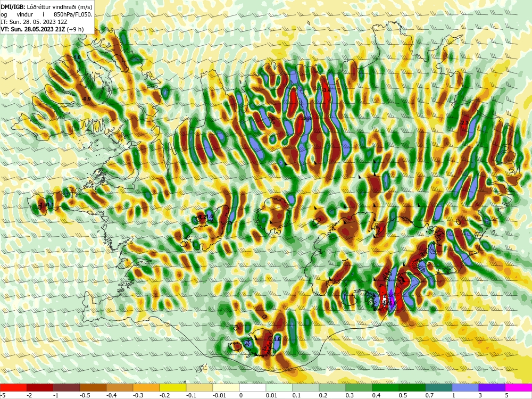
Task: Select the magenta legend swatch above 5
Action: click(x=519, y=387)
